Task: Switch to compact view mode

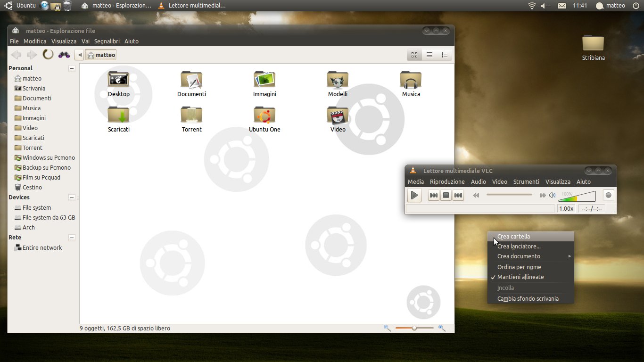Action: [x=444, y=55]
